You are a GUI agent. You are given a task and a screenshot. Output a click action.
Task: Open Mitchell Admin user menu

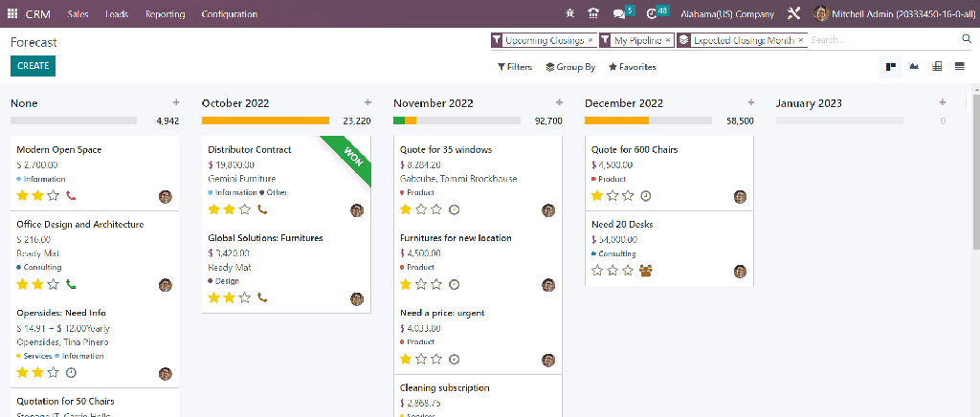(x=893, y=13)
